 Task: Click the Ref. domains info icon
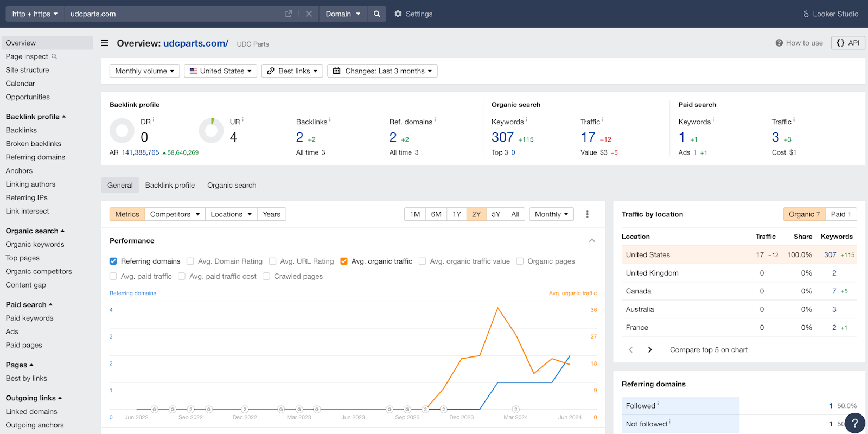(435, 119)
